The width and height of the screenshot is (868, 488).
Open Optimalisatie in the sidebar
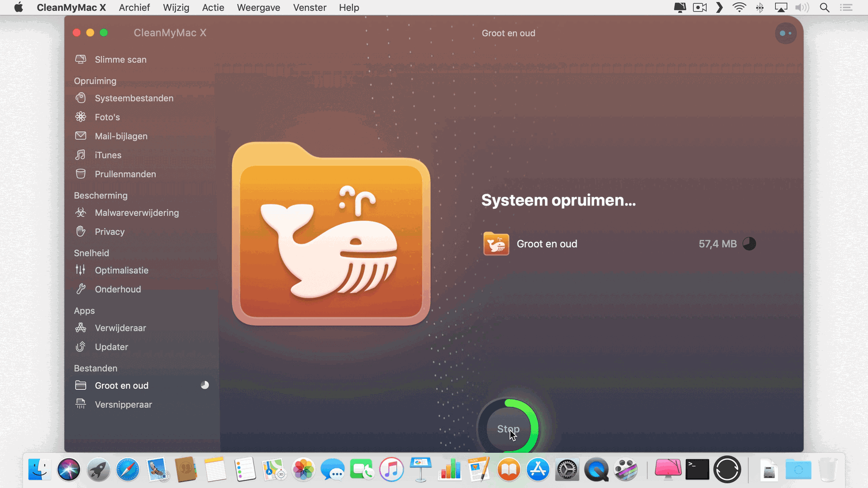coord(122,270)
